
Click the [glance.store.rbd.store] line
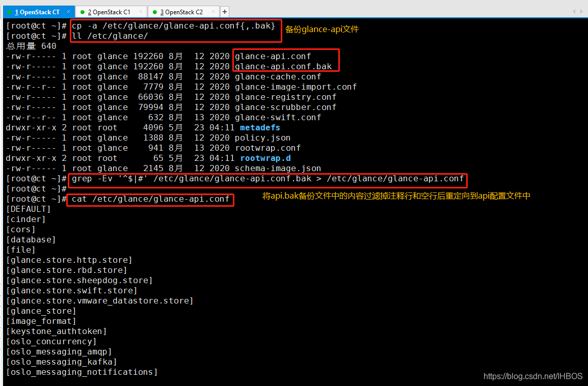(66, 270)
